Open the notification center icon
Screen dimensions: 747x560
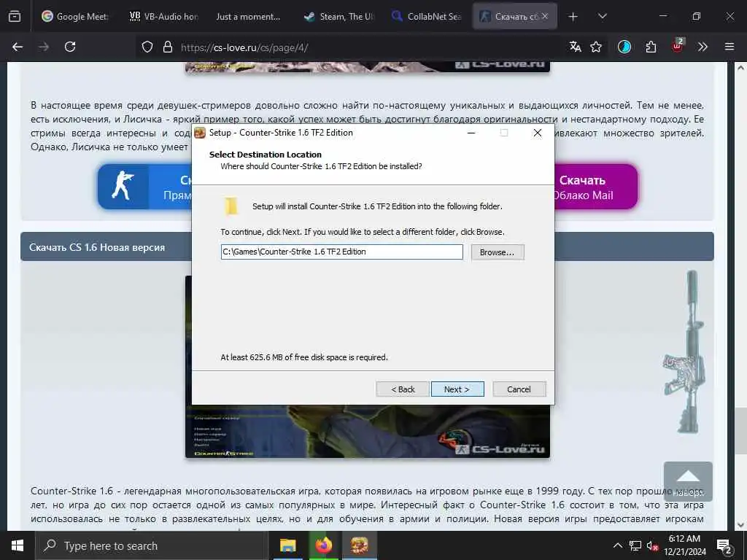tap(724, 545)
